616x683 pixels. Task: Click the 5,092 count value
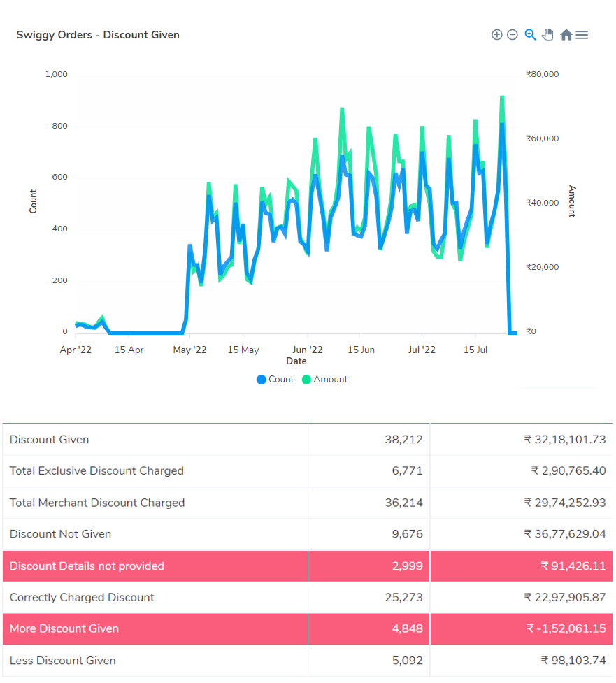click(x=408, y=661)
